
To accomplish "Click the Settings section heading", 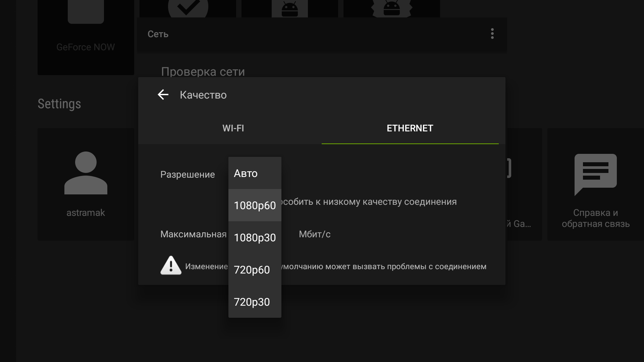I will tap(59, 104).
